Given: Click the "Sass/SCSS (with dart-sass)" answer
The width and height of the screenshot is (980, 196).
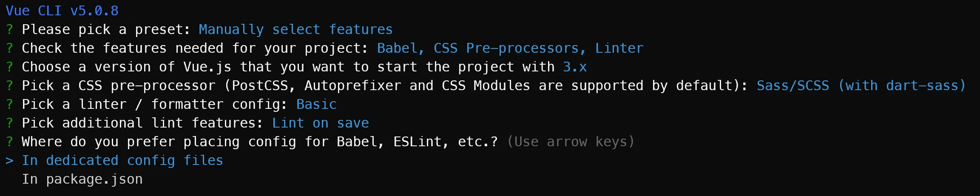Looking at the screenshot, I should click(861, 86).
